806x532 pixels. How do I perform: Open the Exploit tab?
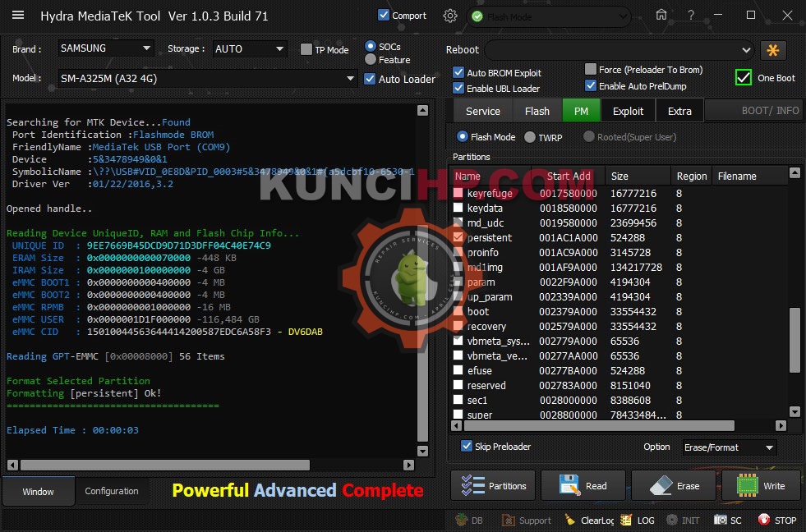(628, 111)
